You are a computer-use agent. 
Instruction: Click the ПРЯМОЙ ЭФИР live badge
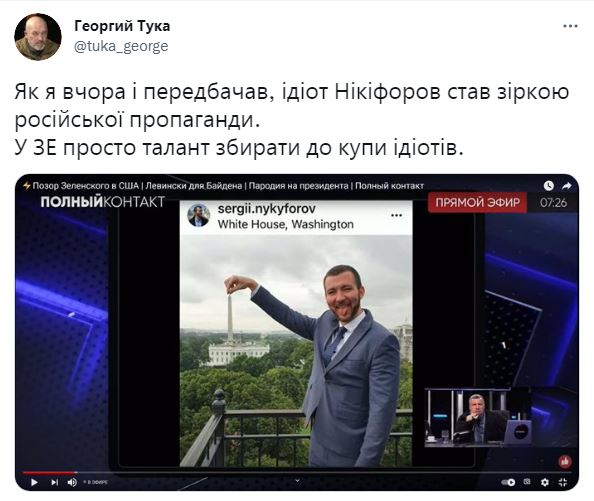click(x=477, y=203)
